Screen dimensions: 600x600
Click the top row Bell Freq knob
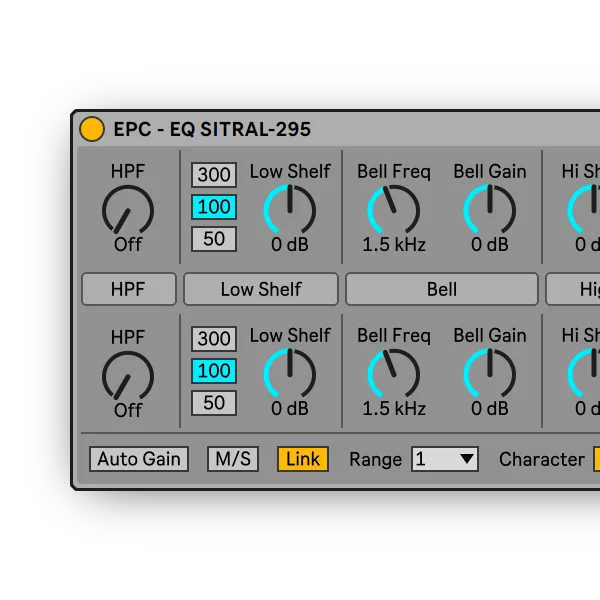[394, 209]
